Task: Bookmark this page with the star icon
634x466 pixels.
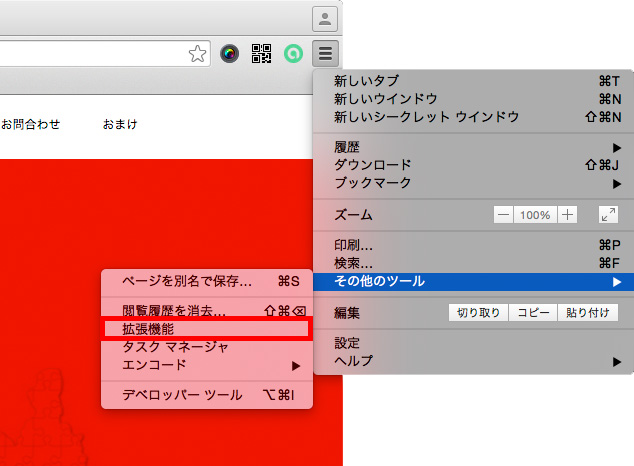Action: [197, 53]
